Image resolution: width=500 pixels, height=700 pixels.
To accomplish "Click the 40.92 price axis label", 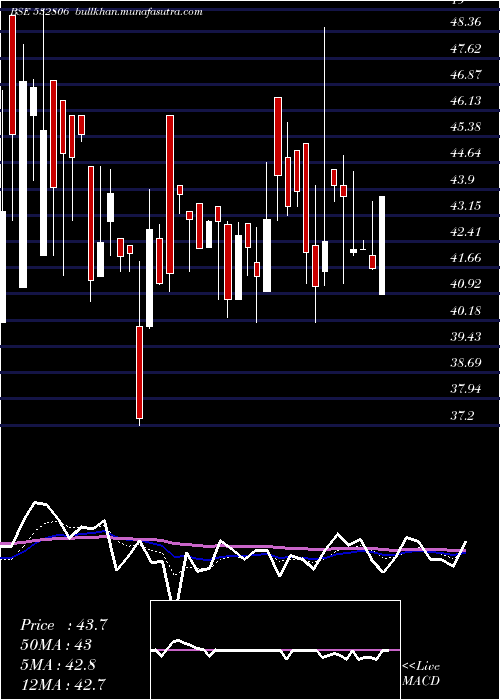I will tap(466, 284).
